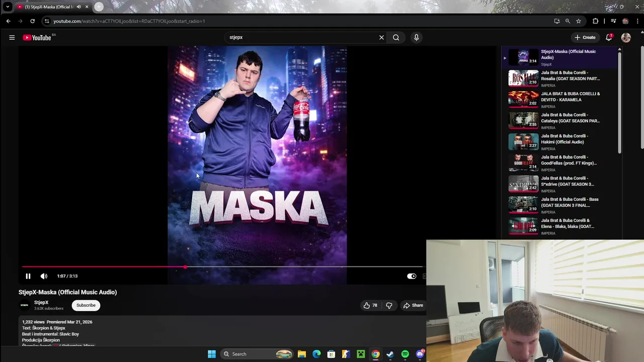The height and width of the screenshot is (362, 644).
Task: Install or cast icon in address bar
Action: [x=556, y=21]
